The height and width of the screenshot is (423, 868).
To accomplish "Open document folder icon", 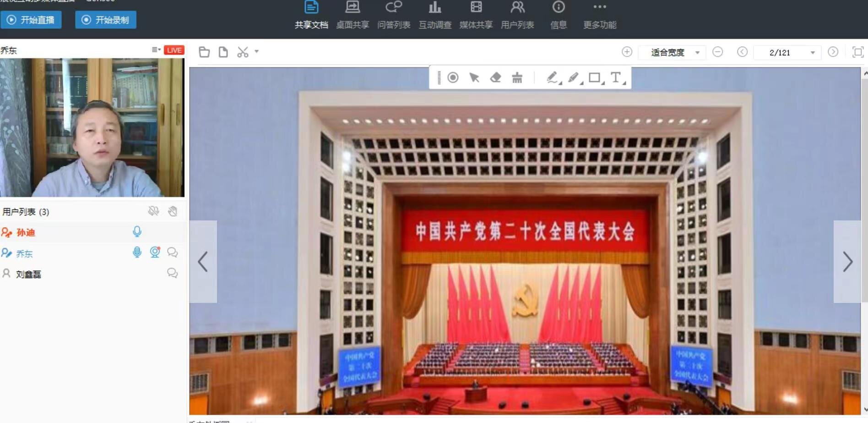I will point(204,52).
